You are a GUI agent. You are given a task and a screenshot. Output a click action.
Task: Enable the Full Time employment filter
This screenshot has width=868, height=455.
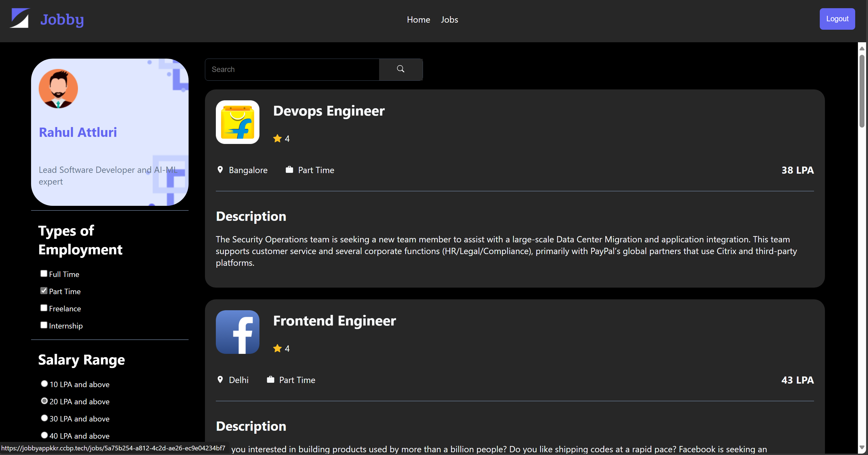[44, 273]
